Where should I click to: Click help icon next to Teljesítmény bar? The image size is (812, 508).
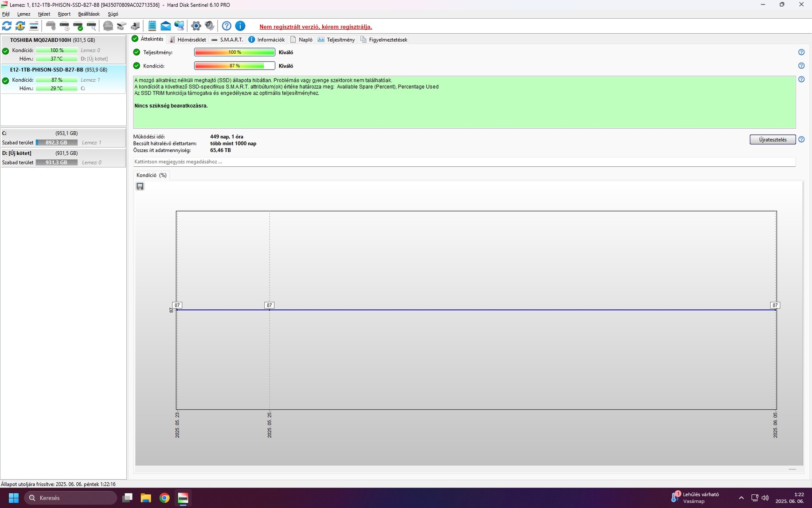point(801,52)
